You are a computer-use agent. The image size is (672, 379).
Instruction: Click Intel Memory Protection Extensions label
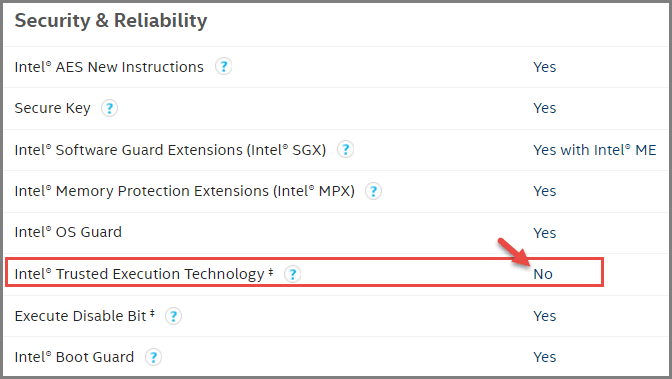pyautogui.click(x=185, y=191)
